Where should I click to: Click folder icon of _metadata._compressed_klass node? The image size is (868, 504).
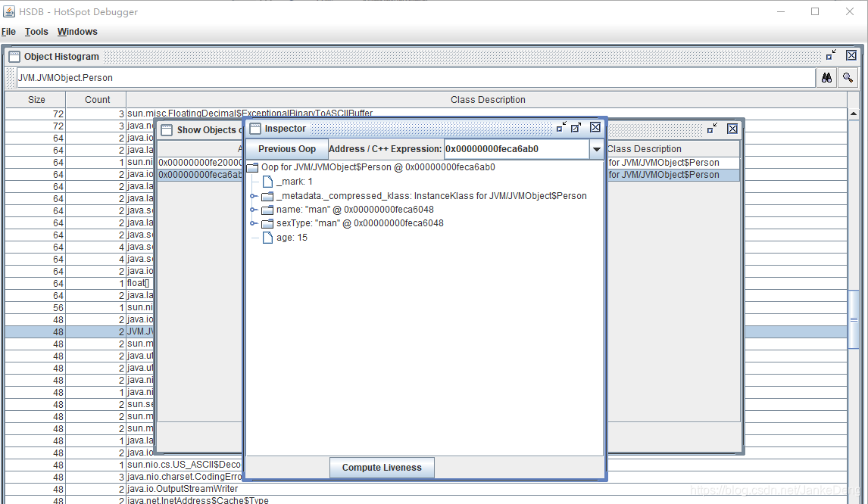point(267,196)
